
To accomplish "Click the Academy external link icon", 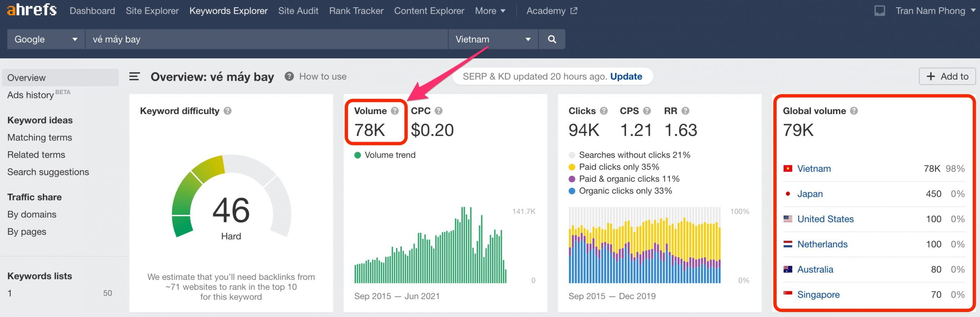I will pos(573,11).
